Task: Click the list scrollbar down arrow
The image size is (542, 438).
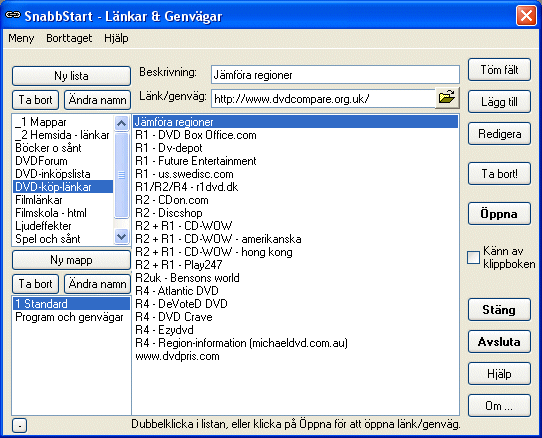Action: pos(121,237)
